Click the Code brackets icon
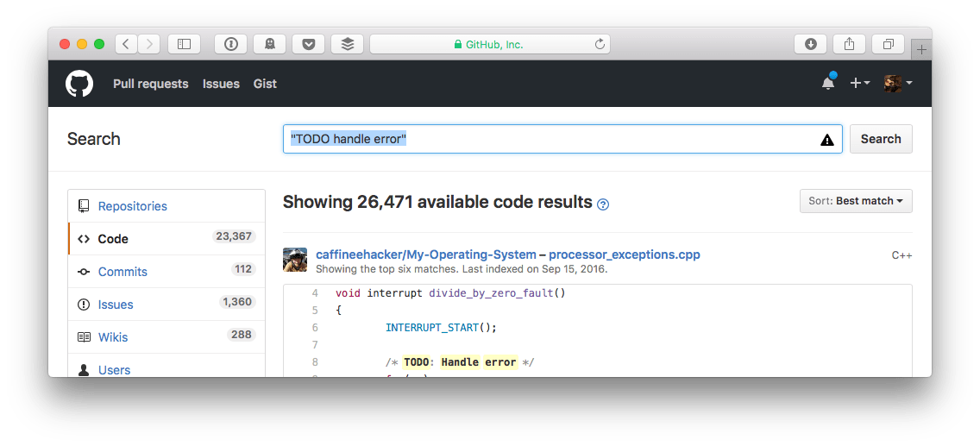Image resolution: width=980 pixels, height=446 pixels. point(83,239)
